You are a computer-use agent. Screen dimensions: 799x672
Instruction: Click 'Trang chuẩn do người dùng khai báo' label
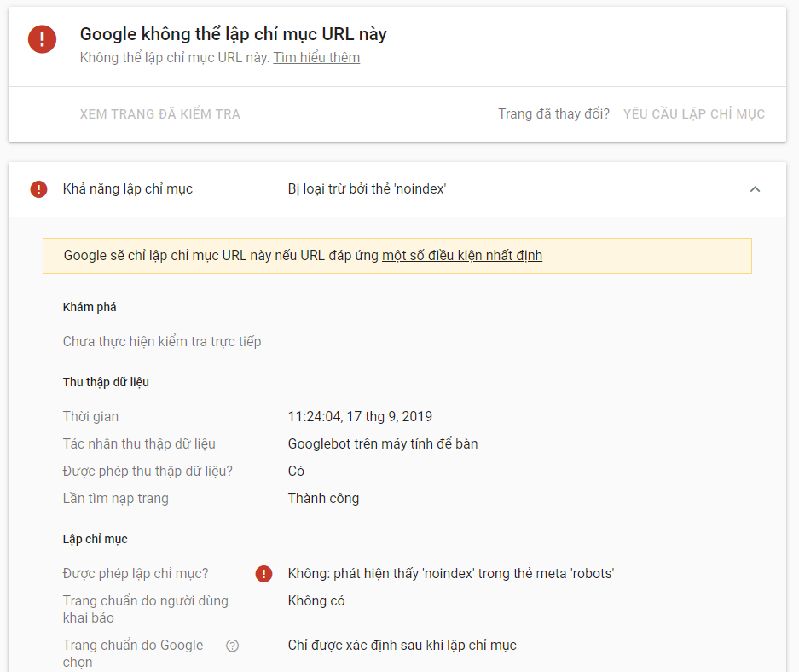pyautogui.click(x=145, y=610)
